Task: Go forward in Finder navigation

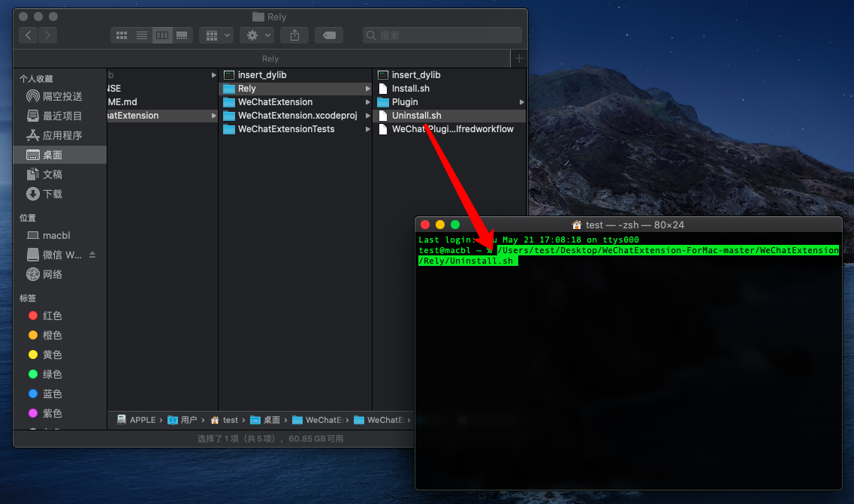Action: pyautogui.click(x=48, y=35)
